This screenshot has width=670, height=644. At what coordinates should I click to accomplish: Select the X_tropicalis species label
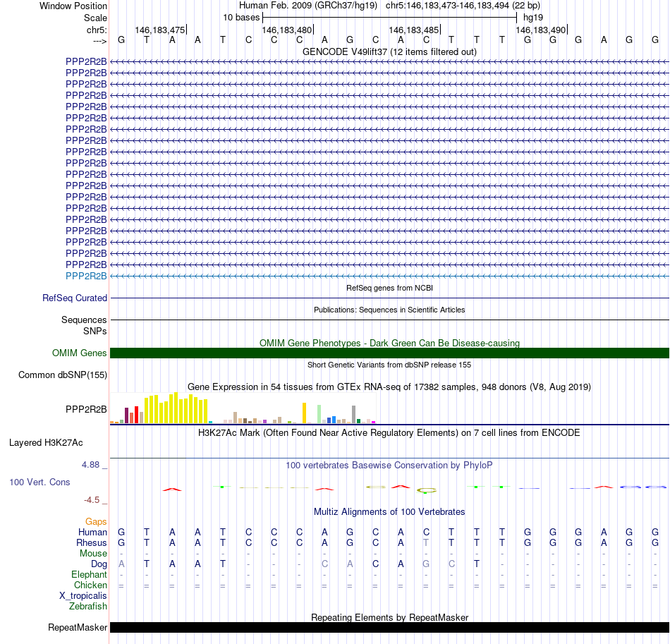click(x=83, y=596)
